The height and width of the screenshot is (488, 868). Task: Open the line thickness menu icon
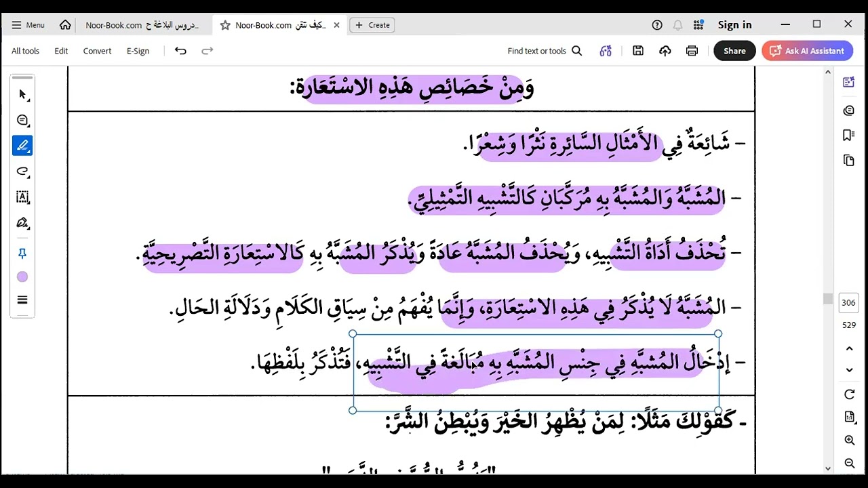[22, 300]
